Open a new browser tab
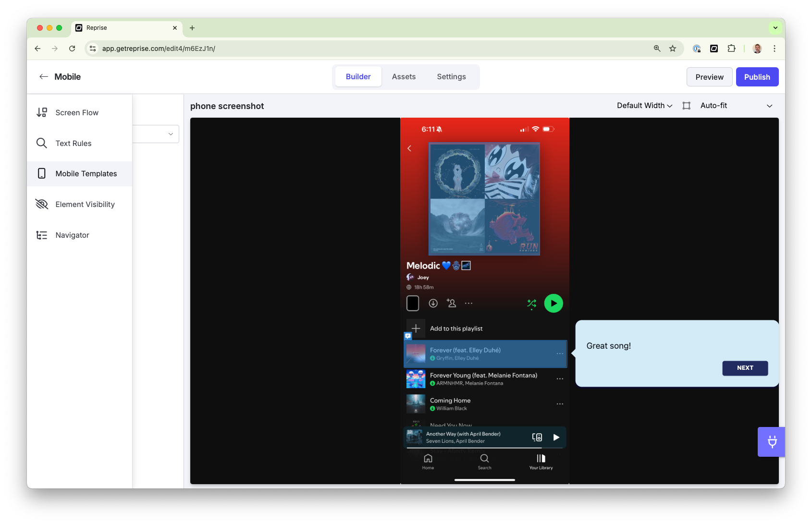Image resolution: width=812 pixels, height=524 pixels. [192, 28]
